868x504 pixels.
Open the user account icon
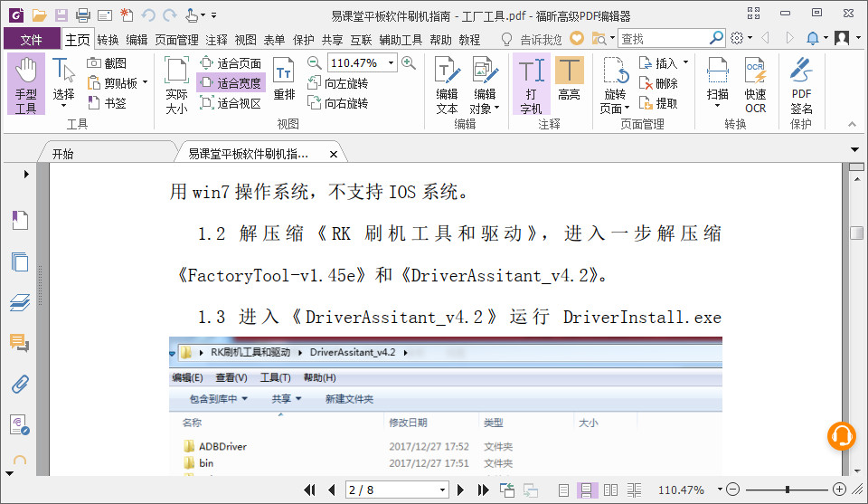tap(842, 38)
